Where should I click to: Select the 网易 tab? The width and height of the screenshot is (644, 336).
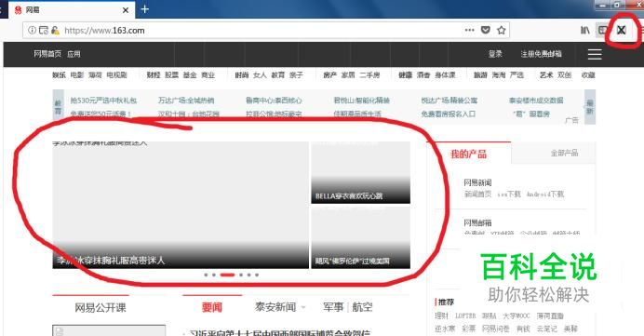tap(72, 10)
